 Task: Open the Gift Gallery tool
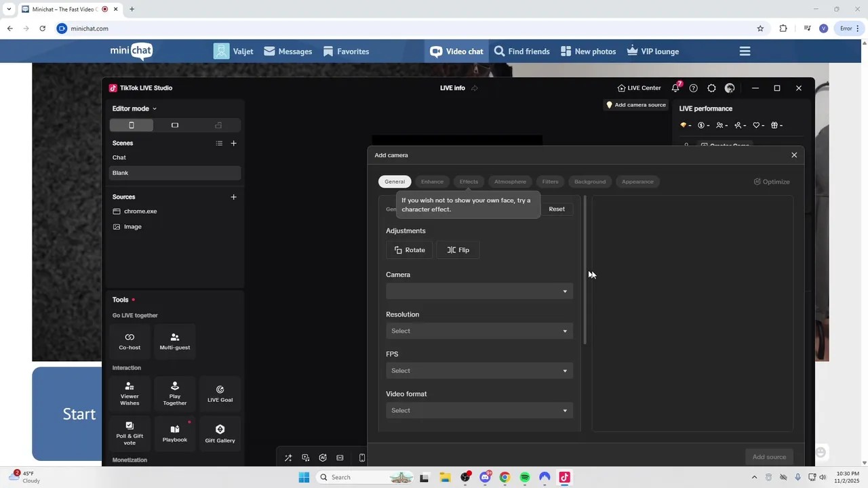(220, 434)
